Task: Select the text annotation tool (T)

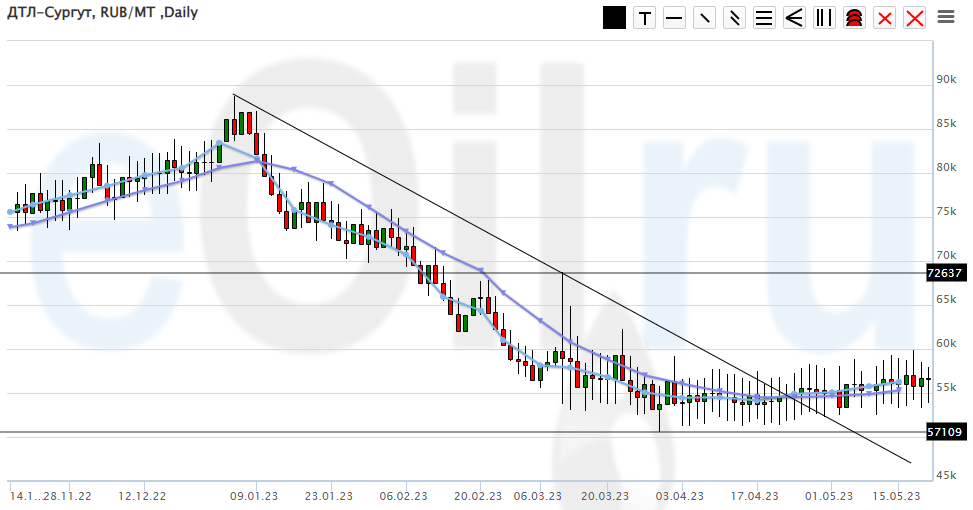Action: point(645,18)
